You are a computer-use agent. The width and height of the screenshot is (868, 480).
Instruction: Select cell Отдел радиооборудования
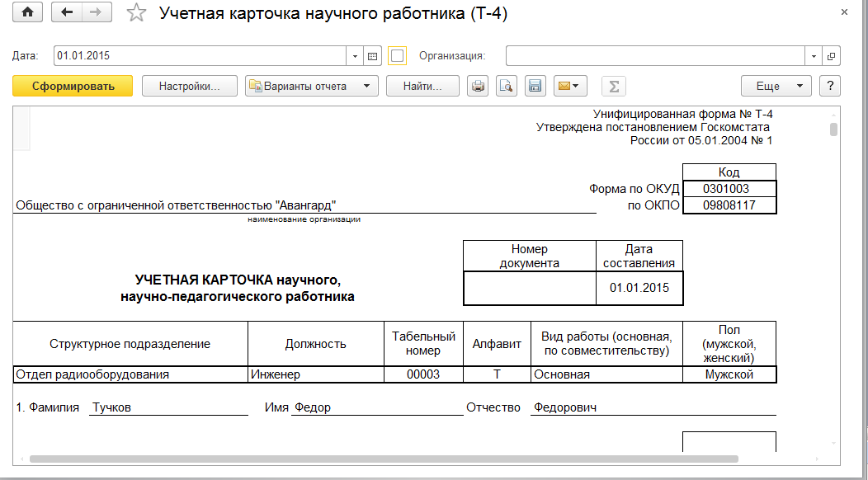(130, 374)
